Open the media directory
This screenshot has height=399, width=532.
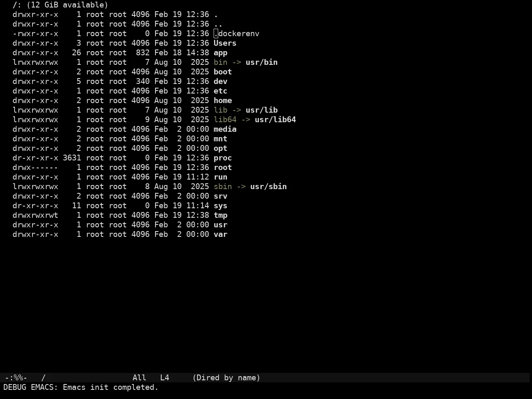(x=225, y=129)
